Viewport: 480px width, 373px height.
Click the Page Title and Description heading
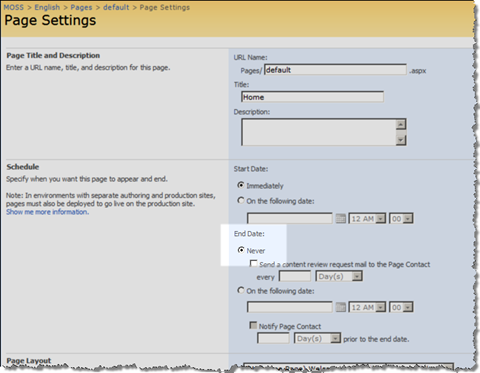click(53, 55)
